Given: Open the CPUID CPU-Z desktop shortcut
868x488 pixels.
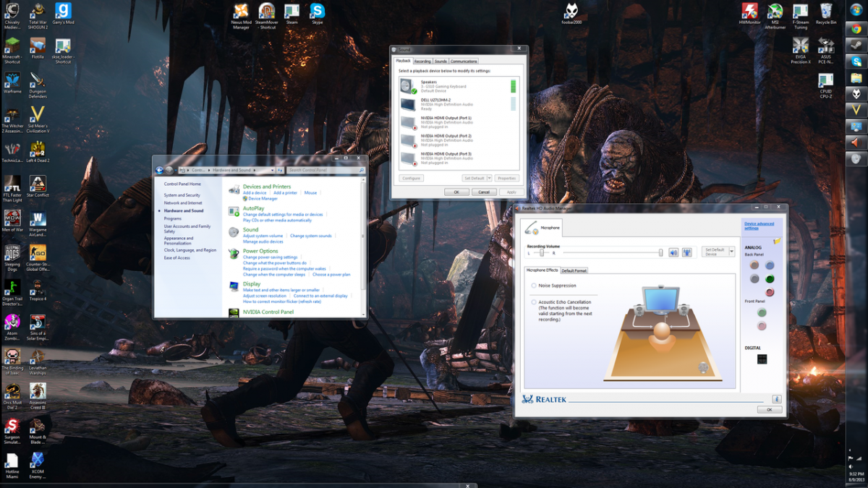Looking at the screenshot, I should [x=825, y=84].
